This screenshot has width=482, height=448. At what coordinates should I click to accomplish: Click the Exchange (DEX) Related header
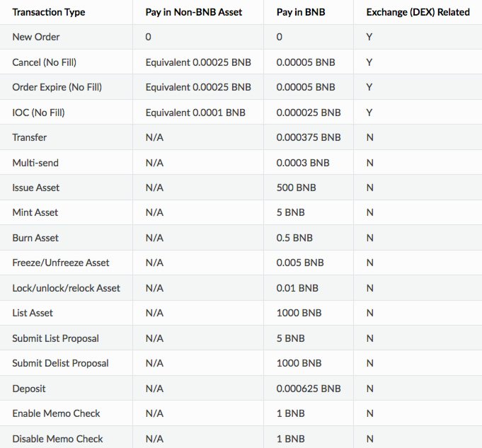(x=418, y=12)
